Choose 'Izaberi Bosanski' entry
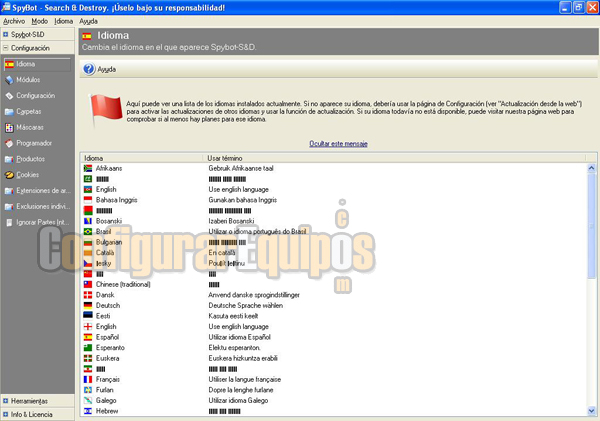 [x=231, y=221]
